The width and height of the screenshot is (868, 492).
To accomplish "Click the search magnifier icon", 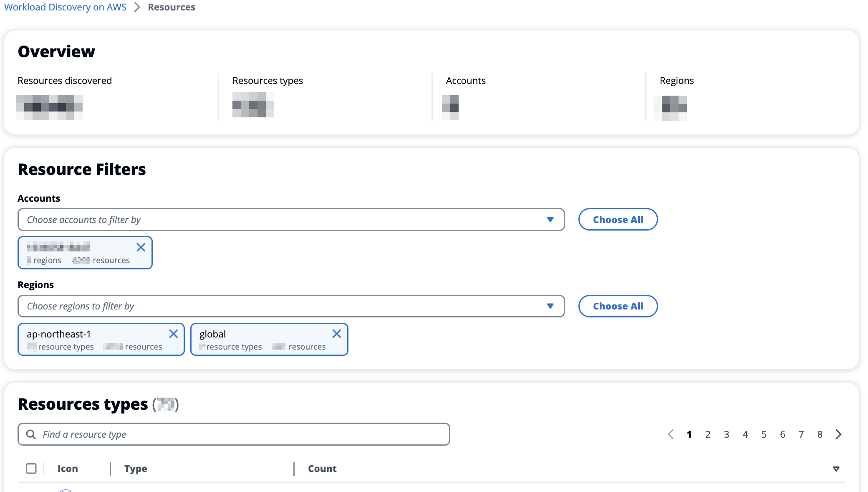I will pyautogui.click(x=31, y=434).
